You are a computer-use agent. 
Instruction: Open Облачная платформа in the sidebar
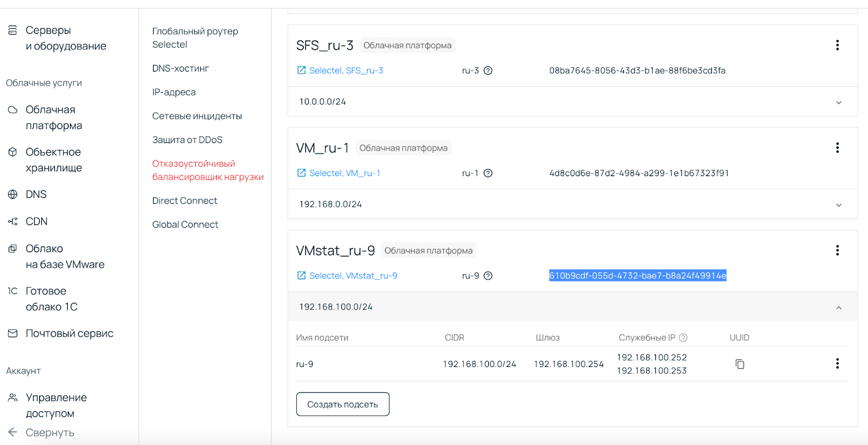coord(54,118)
